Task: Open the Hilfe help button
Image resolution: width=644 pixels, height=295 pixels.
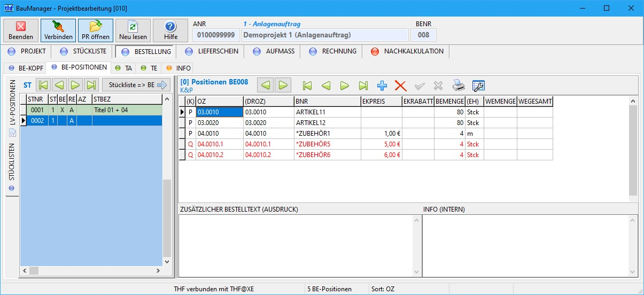Action: coord(170,30)
